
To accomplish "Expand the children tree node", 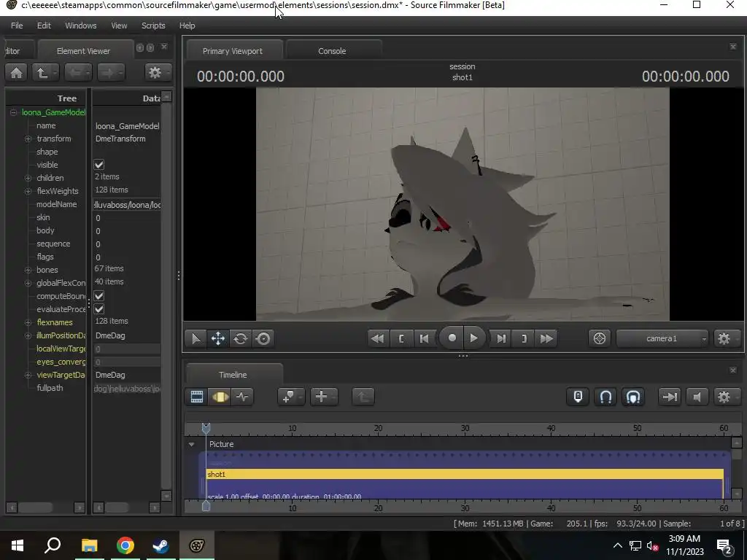I will tap(28, 178).
